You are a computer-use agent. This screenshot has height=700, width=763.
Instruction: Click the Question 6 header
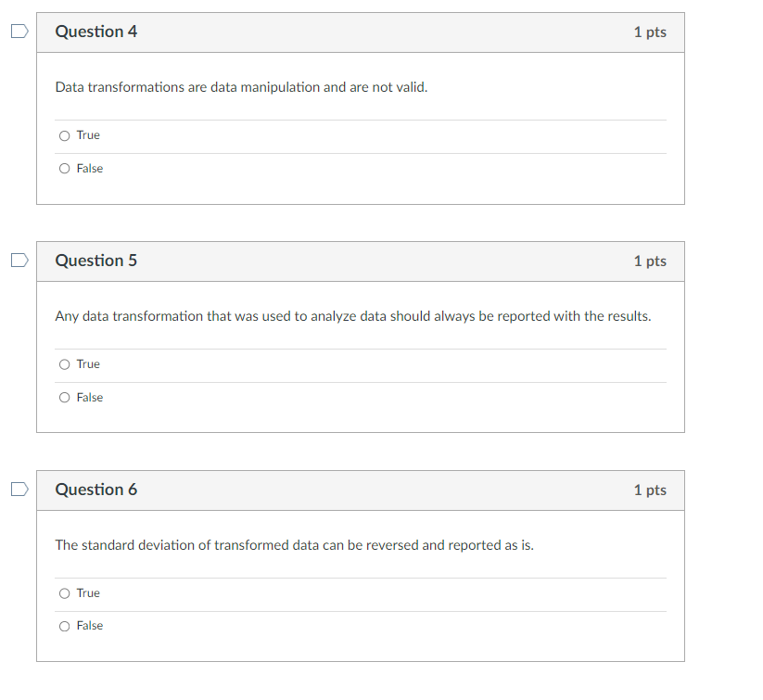96,490
